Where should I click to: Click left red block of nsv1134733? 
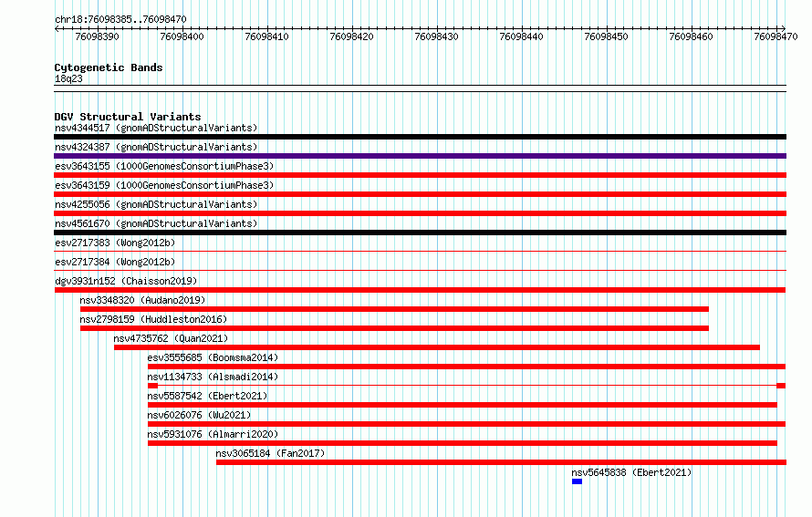152,386
